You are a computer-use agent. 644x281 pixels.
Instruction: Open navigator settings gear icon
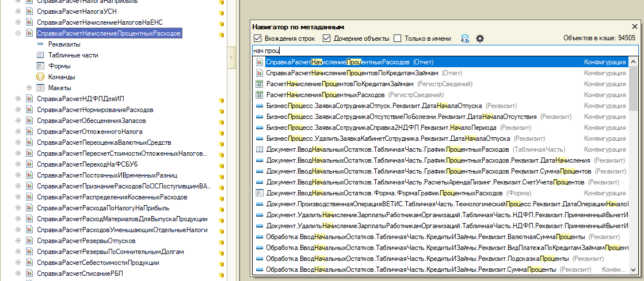[x=480, y=39]
